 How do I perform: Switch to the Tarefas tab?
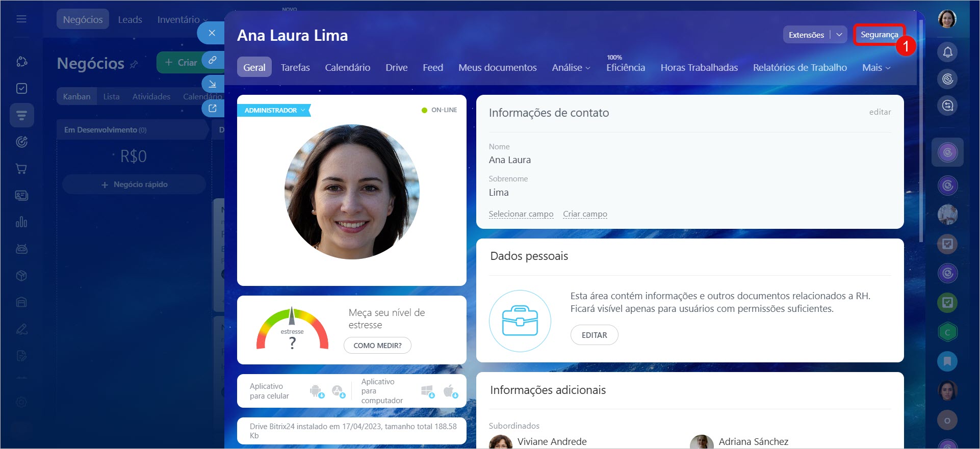point(295,68)
